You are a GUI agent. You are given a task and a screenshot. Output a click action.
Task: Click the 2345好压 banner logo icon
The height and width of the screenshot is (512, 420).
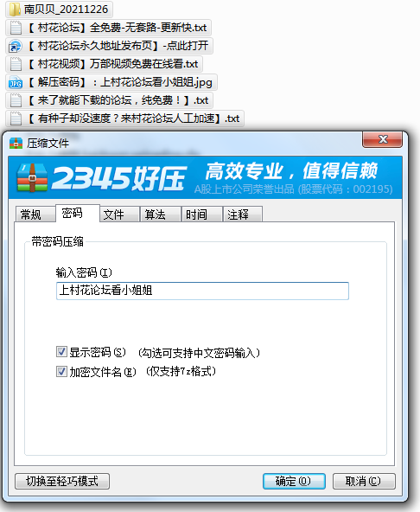[32, 177]
